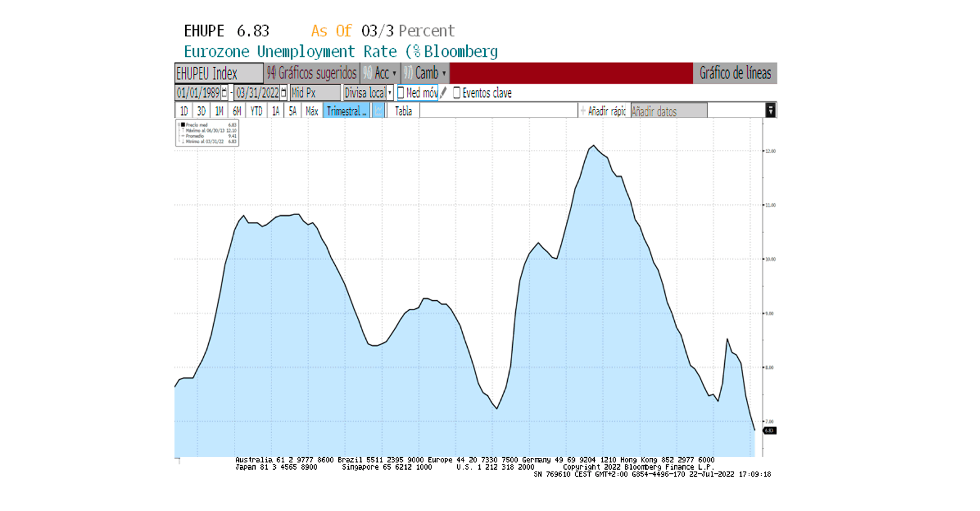Open the start date calendar picker icon

point(224,93)
